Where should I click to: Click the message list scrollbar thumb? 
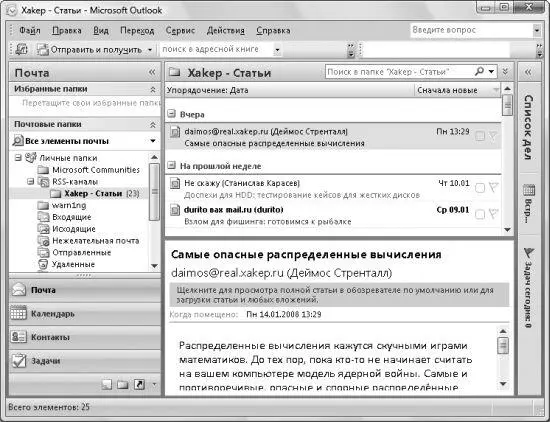coord(508,105)
